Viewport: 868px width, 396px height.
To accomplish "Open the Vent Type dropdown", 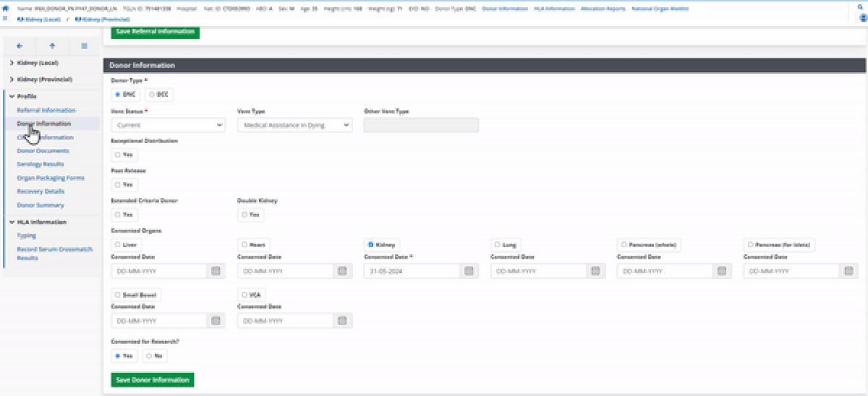I will pyautogui.click(x=294, y=125).
